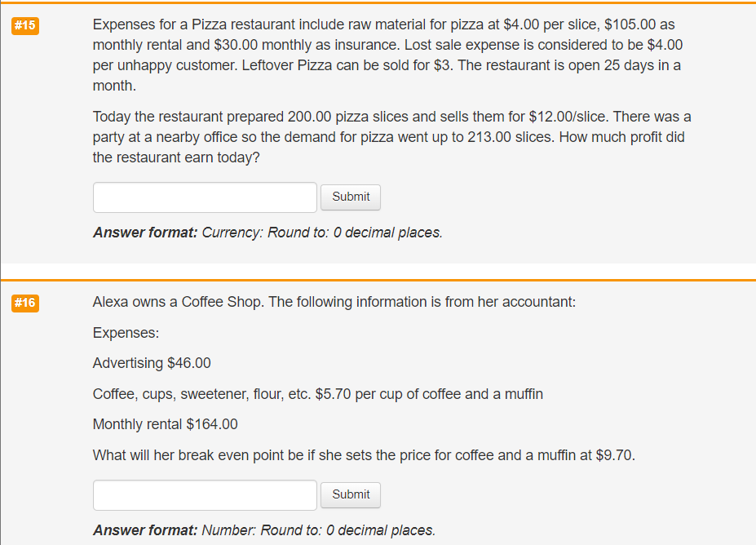
Task: Click the orange #15 question badge
Action: click(24, 25)
